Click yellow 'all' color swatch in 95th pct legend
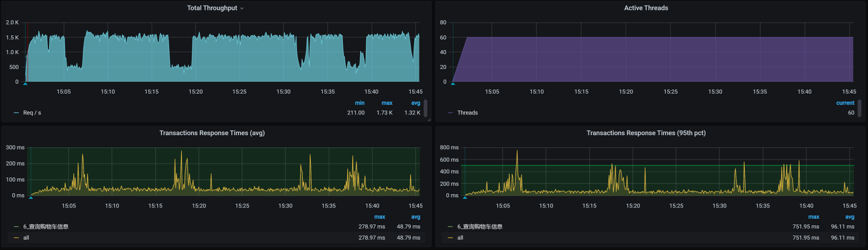 (x=450, y=238)
